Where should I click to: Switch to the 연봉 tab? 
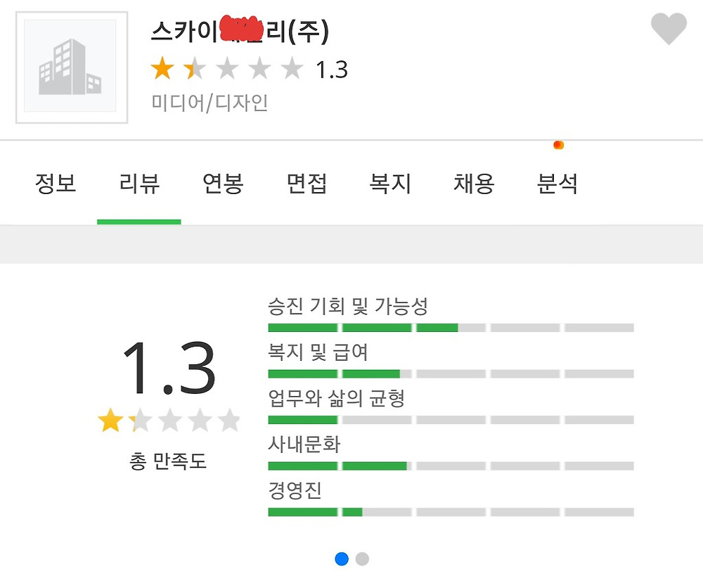pos(223,184)
